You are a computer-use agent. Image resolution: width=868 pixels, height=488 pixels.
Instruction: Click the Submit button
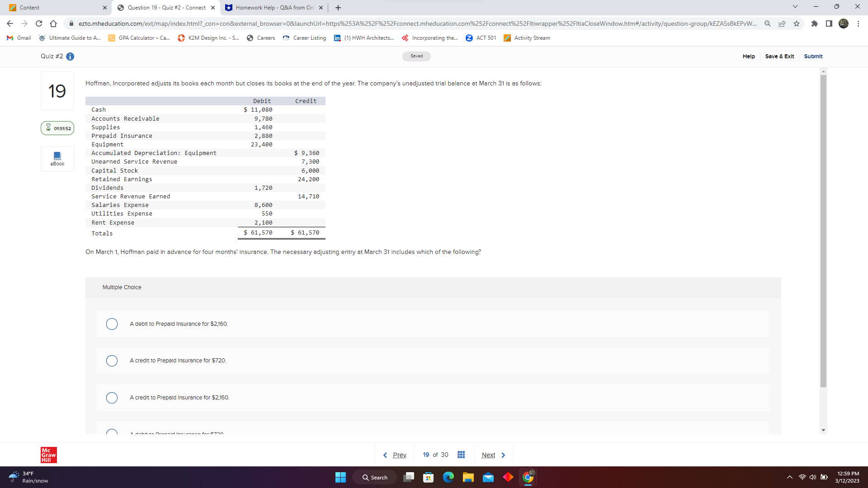pos(813,56)
